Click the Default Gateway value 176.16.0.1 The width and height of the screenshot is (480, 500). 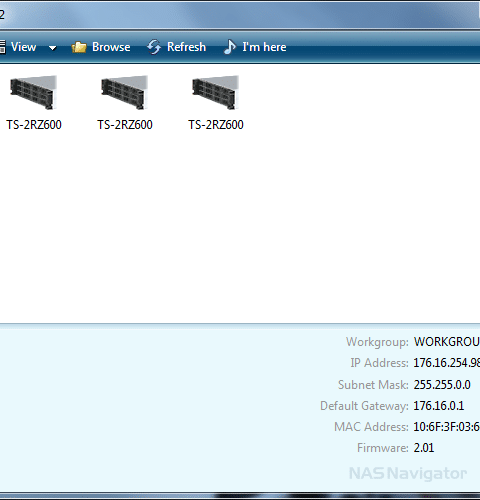pyautogui.click(x=439, y=406)
